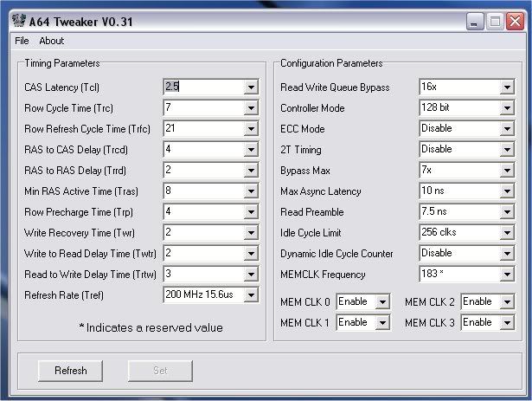The width and height of the screenshot is (532, 401).
Task: Click the 'Configuration Parameters' group title
Action: point(331,63)
